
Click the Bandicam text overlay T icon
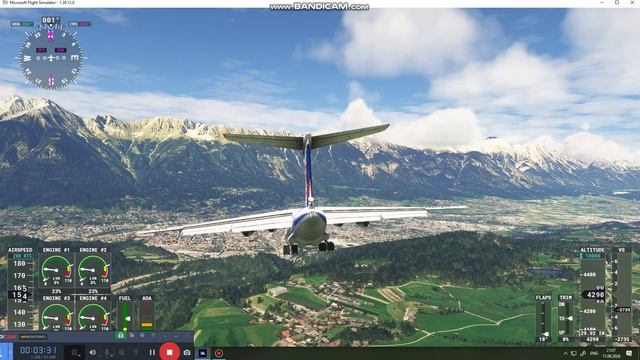[x=136, y=352]
